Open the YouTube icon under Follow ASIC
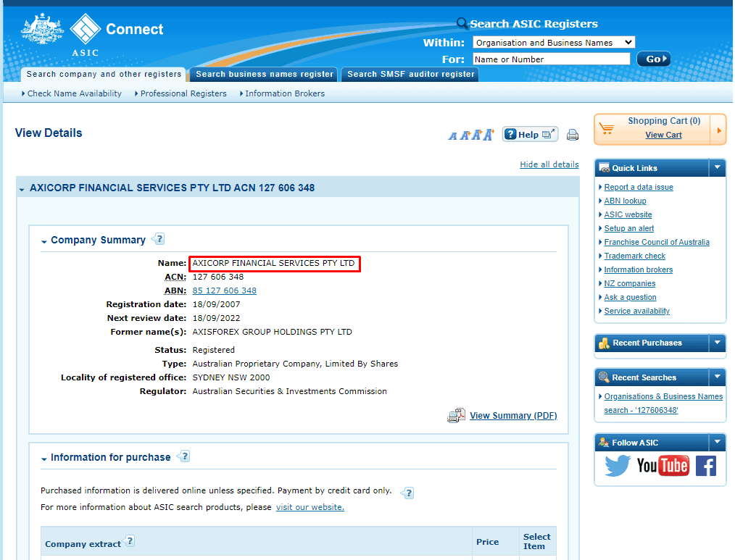Image resolution: width=735 pixels, height=560 pixels. click(x=663, y=466)
